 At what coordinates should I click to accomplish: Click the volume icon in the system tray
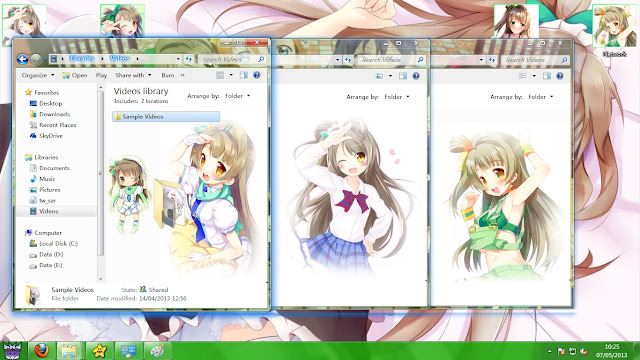point(584,351)
